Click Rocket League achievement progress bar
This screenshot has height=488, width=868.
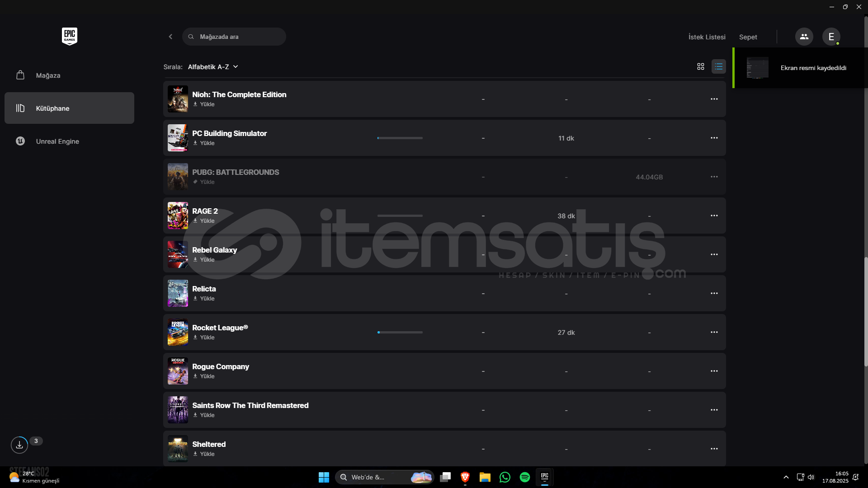(400, 333)
